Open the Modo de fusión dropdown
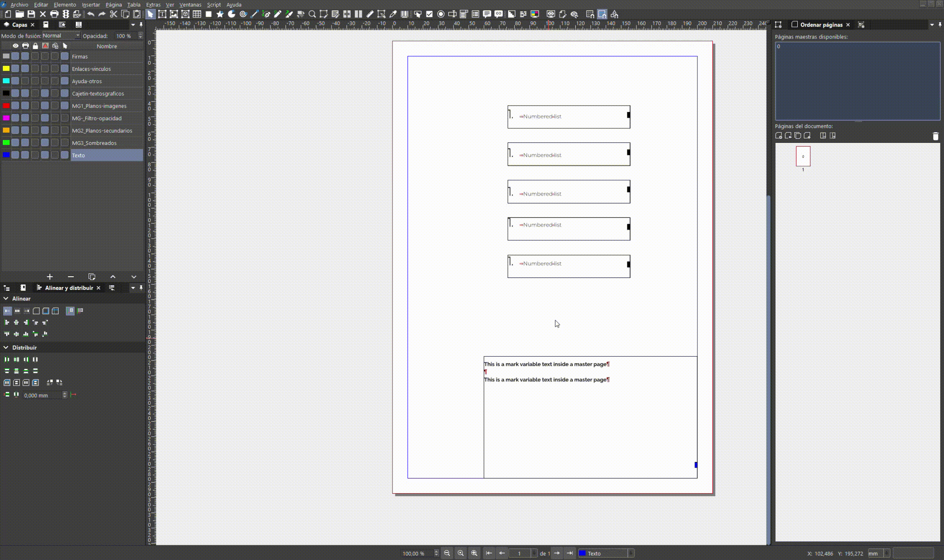Screen dimensions: 944x560 (61, 36)
